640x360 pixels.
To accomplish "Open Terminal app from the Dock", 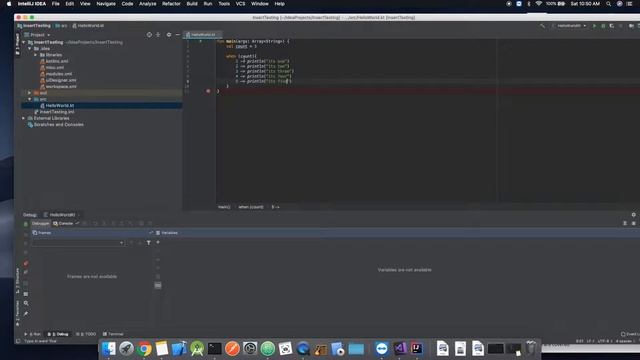I will point(214,349).
